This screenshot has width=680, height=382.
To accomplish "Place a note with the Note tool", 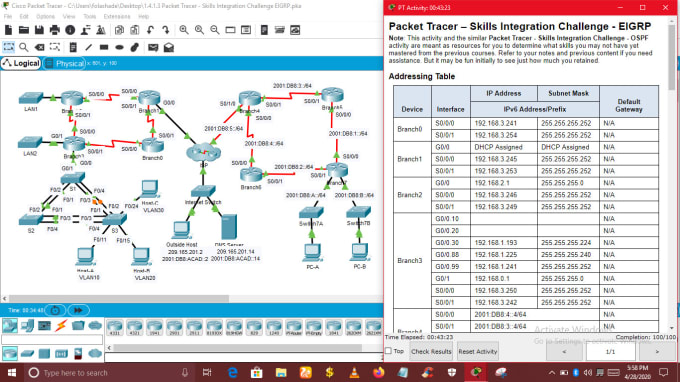I will tap(73, 47).
